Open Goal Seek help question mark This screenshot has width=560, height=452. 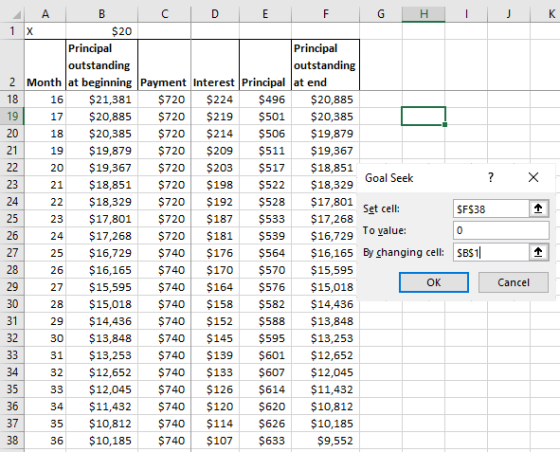(491, 177)
